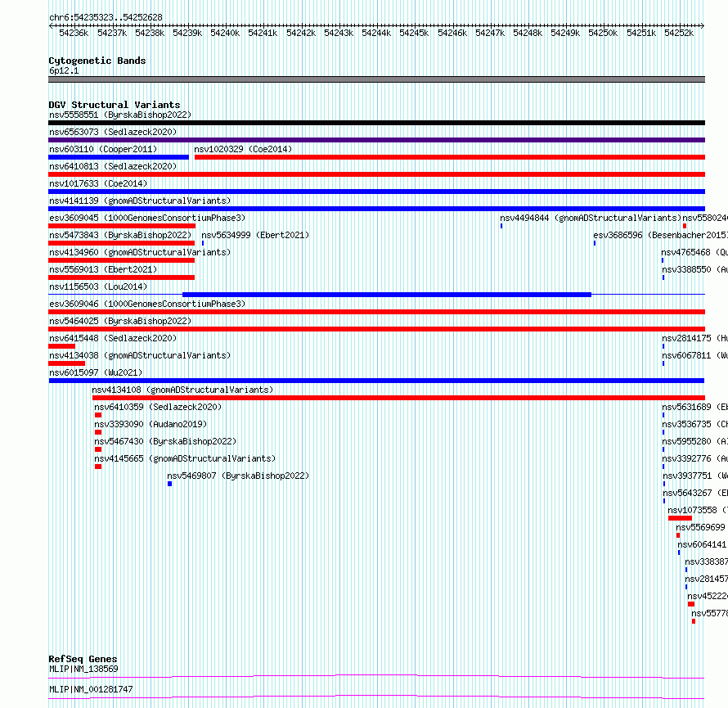Screen dimensions: 728x708
Task: Click the chr6:54235323..54252628 region label
Action: coord(106,17)
